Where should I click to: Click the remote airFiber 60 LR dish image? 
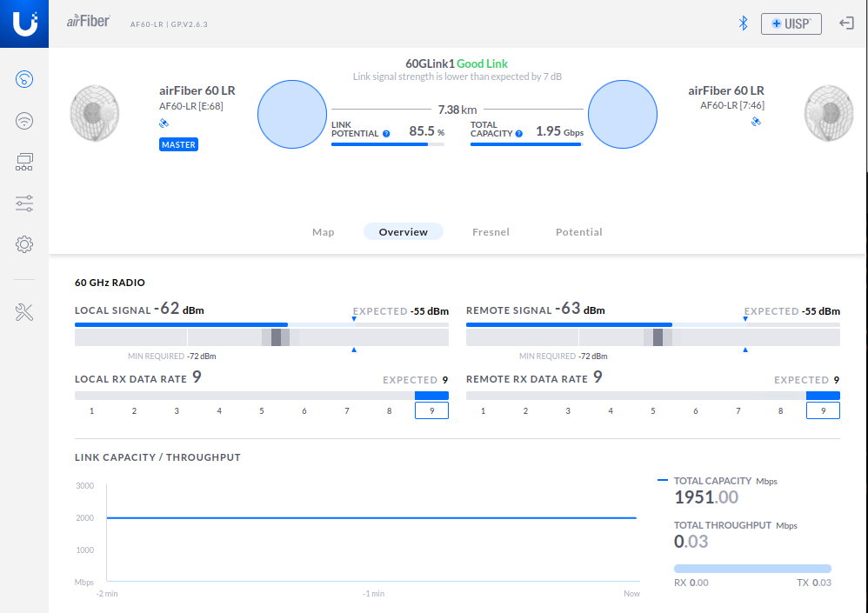[x=827, y=113]
